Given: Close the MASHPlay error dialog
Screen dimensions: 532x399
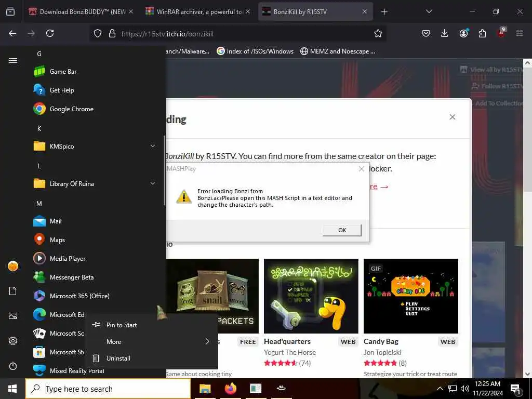Looking at the screenshot, I should pos(362,169).
